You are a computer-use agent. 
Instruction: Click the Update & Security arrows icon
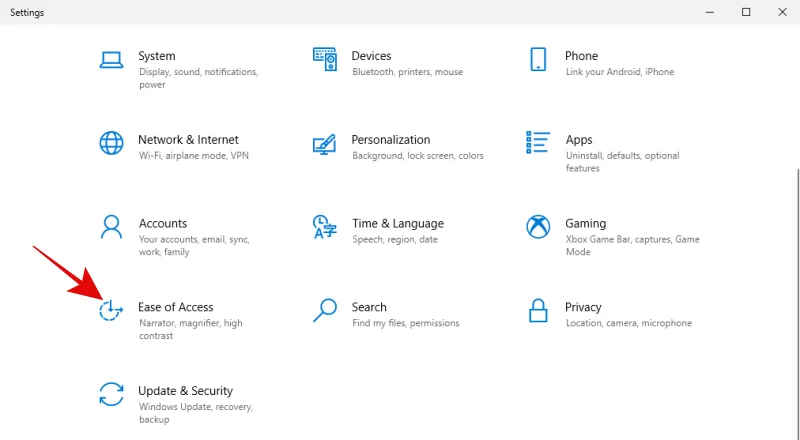(111, 394)
